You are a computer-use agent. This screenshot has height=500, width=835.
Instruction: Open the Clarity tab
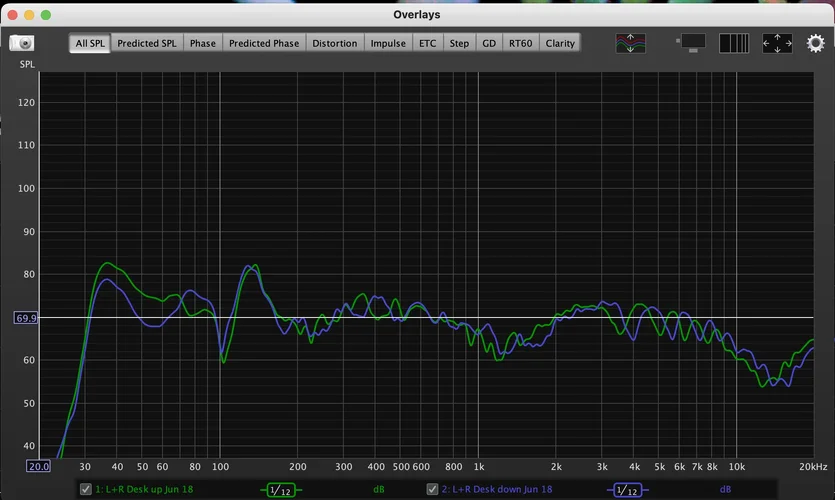pyautogui.click(x=560, y=43)
